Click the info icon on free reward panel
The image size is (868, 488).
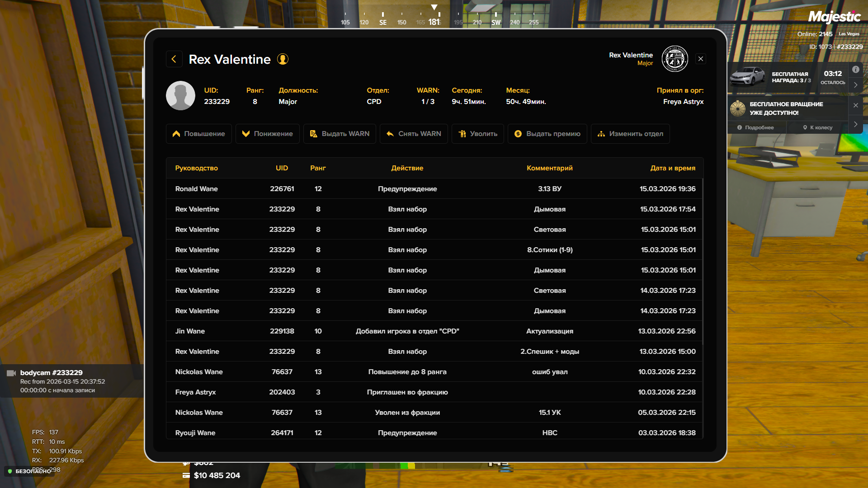855,70
